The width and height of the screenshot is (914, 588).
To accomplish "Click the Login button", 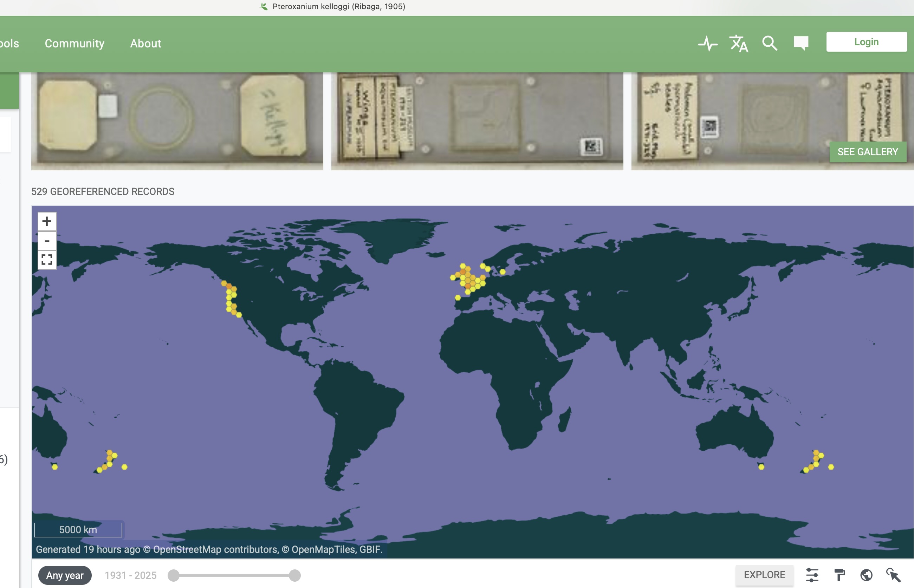I will tap(866, 42).
